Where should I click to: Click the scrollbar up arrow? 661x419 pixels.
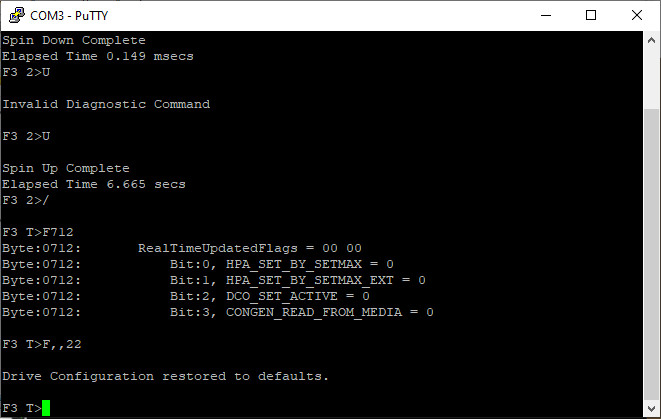[651, 41]
